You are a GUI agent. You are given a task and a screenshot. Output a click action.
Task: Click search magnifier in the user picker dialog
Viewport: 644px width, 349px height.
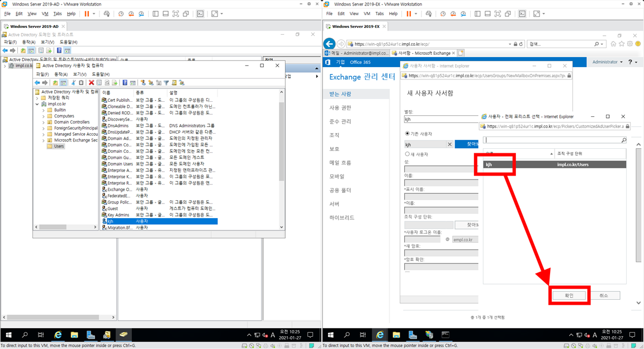(623, 140)
